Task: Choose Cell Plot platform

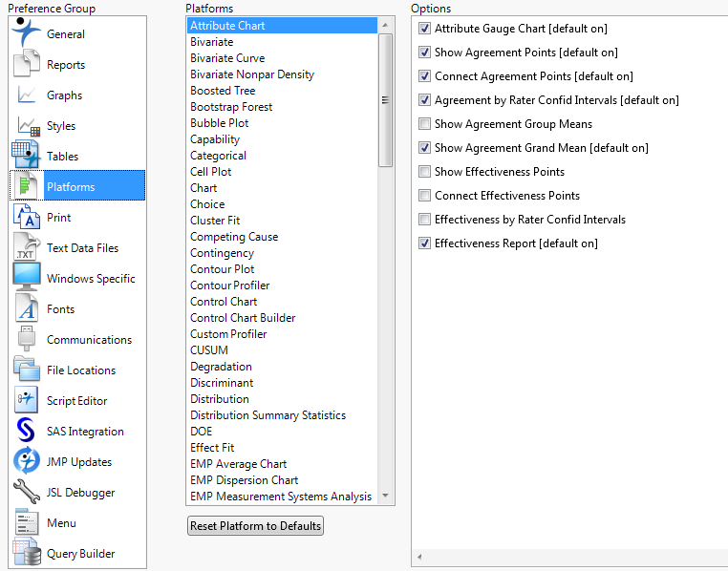Action: [282, 172]
